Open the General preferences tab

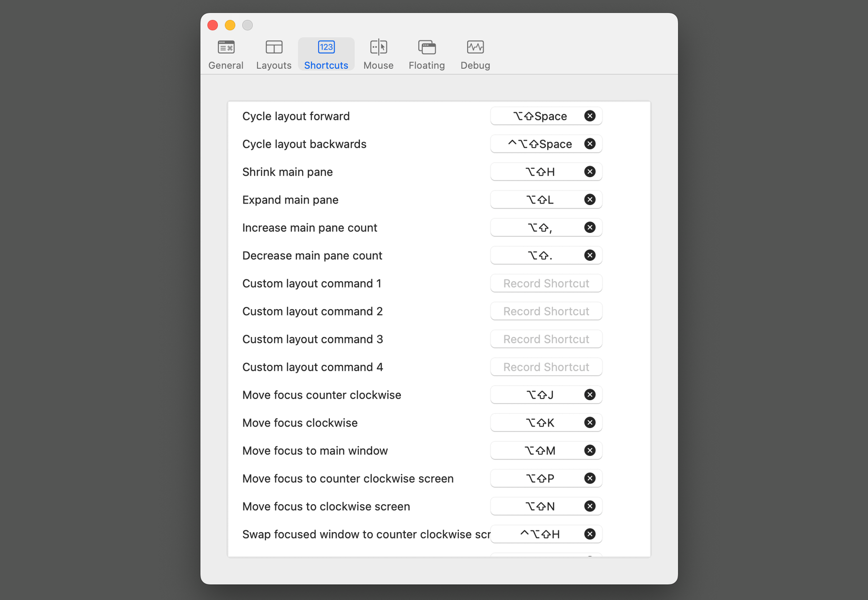(x=226, y=54)
